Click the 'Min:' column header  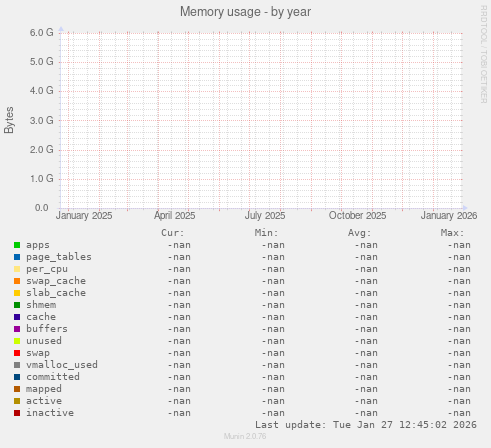266,233
